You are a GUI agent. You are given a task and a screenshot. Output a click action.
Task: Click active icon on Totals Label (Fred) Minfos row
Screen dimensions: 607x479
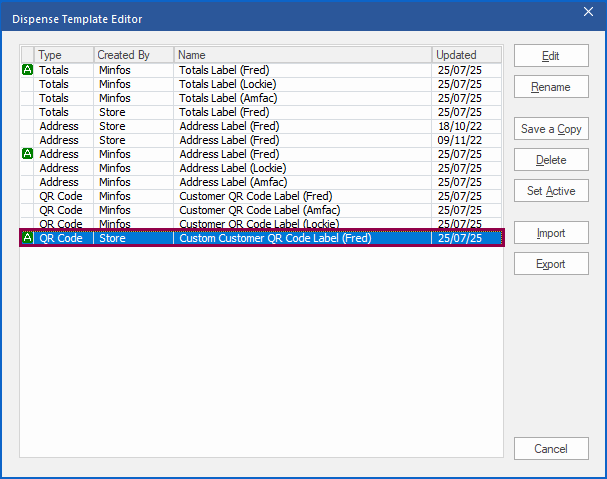(x=27, y=70)
